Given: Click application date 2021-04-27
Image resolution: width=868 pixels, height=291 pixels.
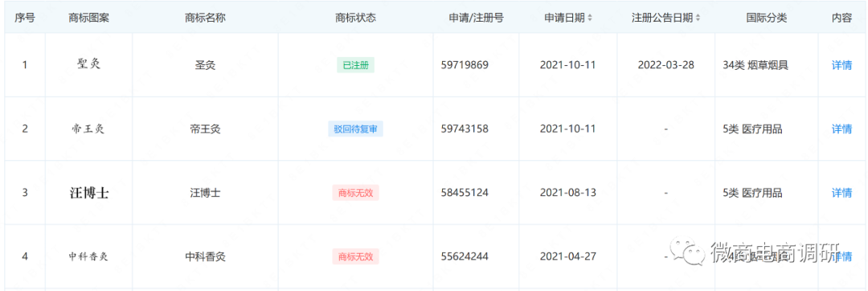Looking at the screenshot, I should (x=567, y=256).
